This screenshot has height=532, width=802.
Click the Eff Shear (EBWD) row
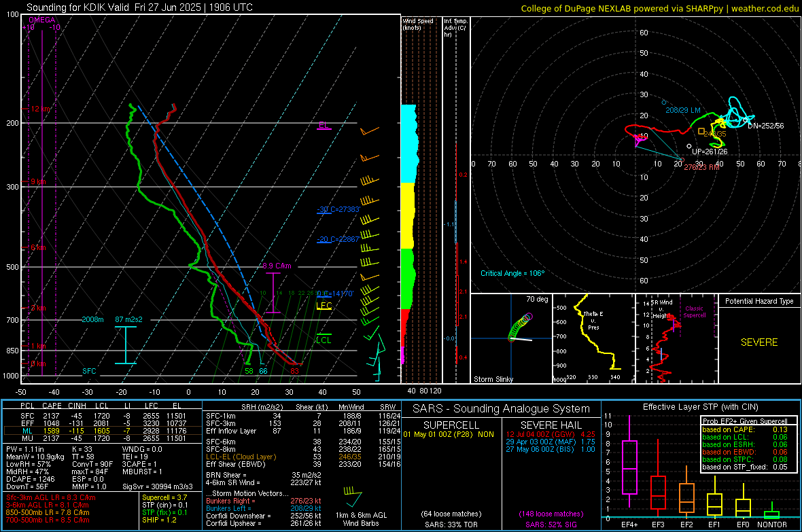click(x=303, y=465)
